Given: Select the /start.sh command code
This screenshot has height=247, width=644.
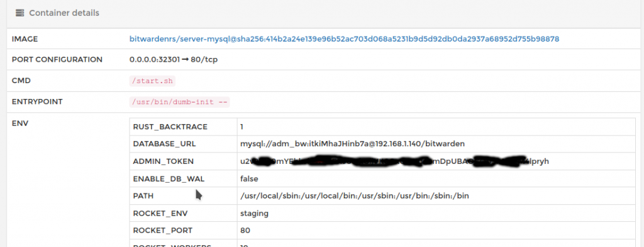Looking at the screenshot, I should click(x=152, y=81).
